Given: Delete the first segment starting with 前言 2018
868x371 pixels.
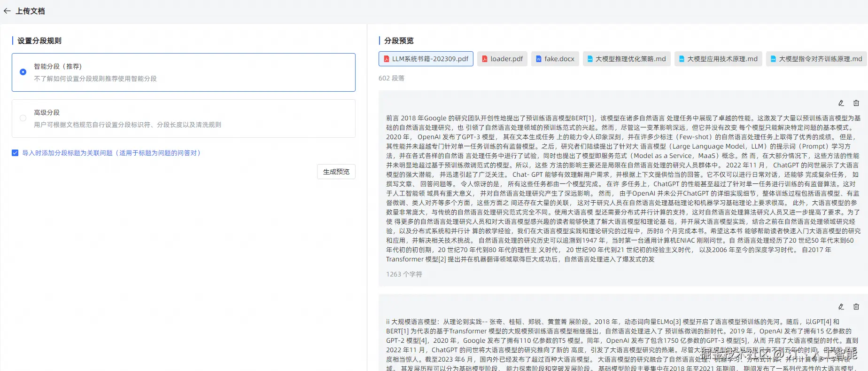Looking at the screenshot, I should tap(856, 103).
